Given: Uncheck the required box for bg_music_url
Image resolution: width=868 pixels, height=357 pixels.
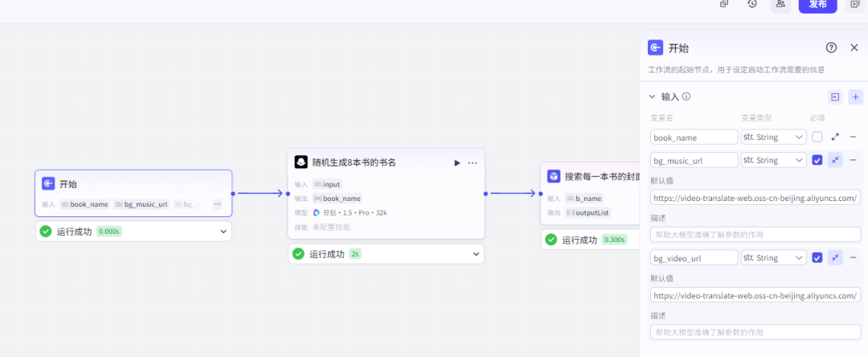Looking at the screenshot, I should pos(817,160).
